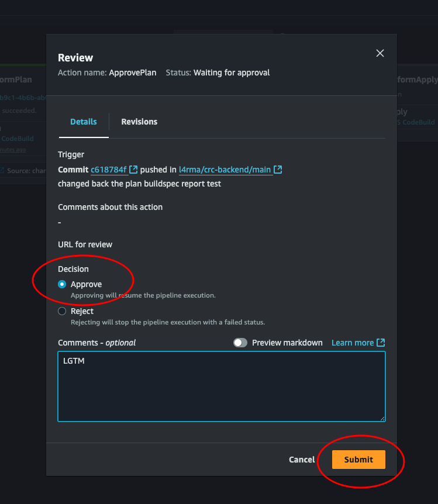Click the external link icon beside Source in background

(x=2, y=171)
